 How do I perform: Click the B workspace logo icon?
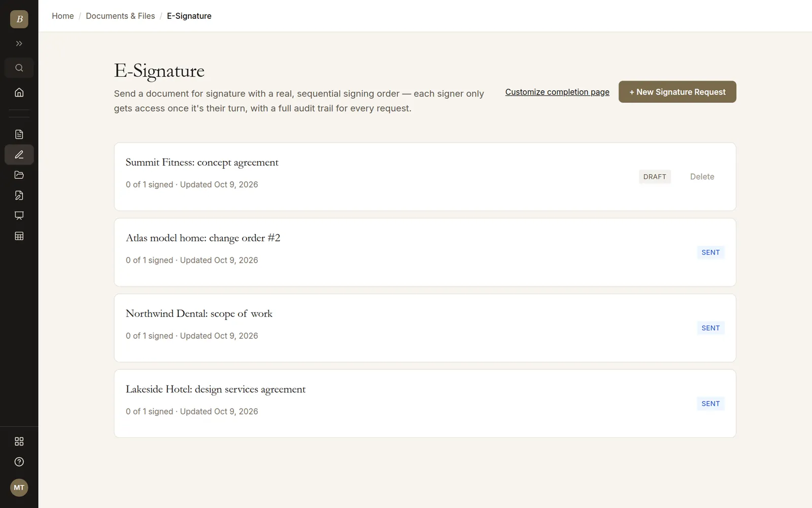point(19,19)
